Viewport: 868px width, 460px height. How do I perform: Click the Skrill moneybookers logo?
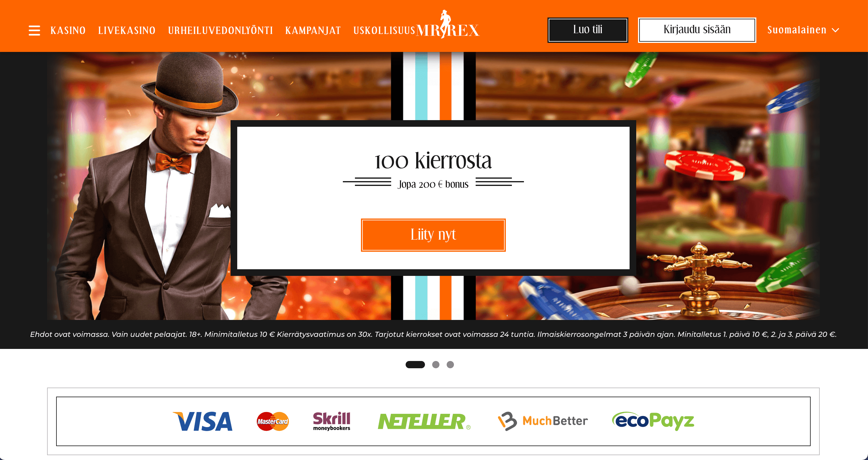[332, 421]
